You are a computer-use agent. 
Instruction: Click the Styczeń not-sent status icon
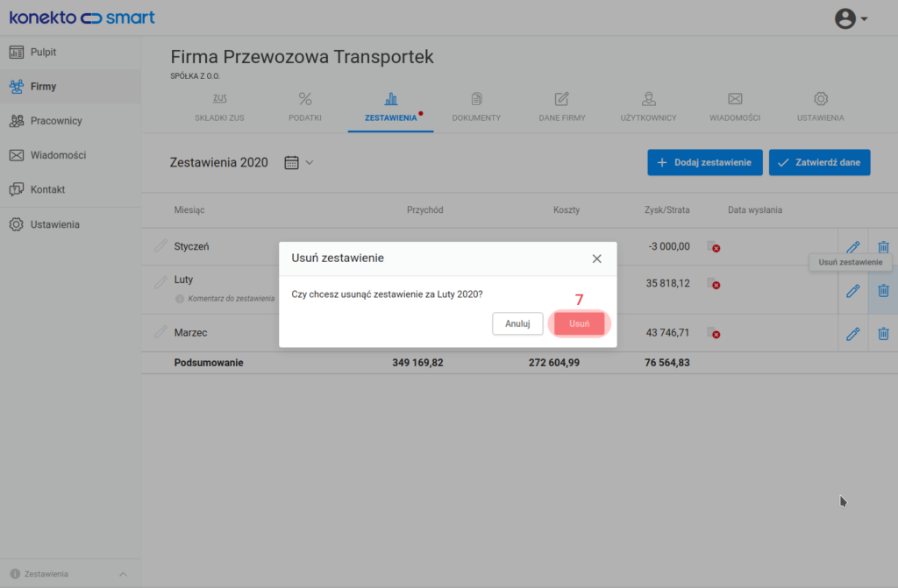714,247
